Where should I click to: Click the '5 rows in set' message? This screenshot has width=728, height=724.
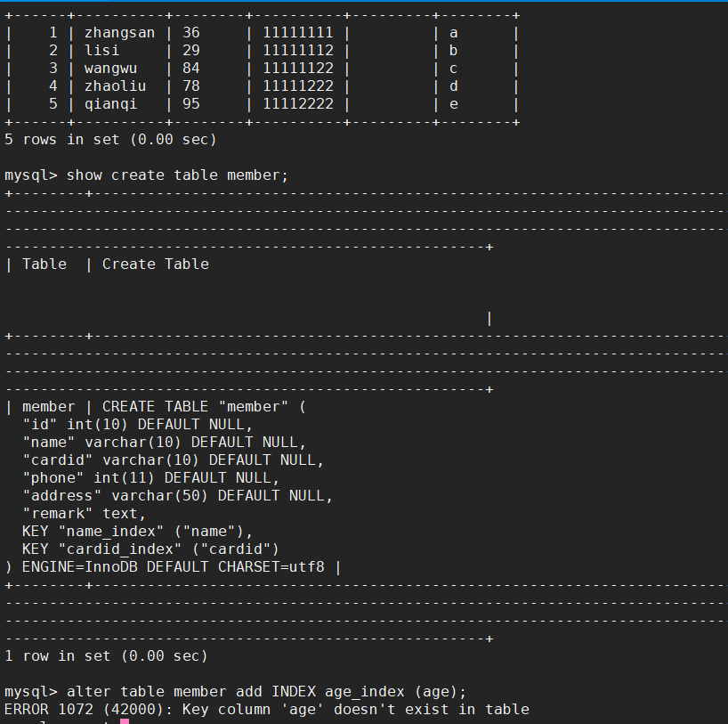[110, 140]
